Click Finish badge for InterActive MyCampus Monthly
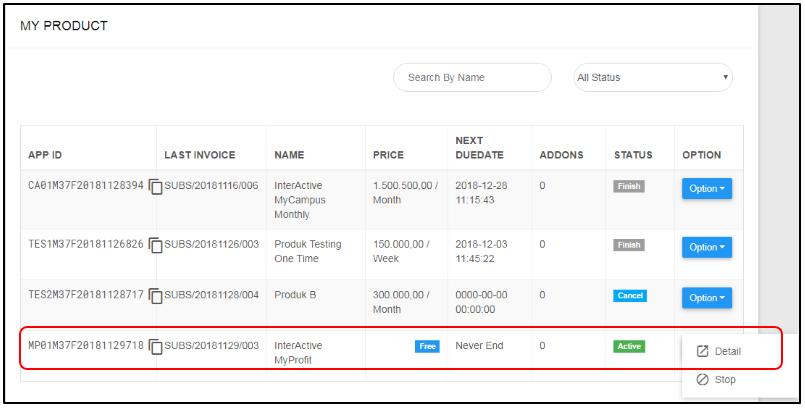Viewport: 805px width, 408px height. pos(629,186)
